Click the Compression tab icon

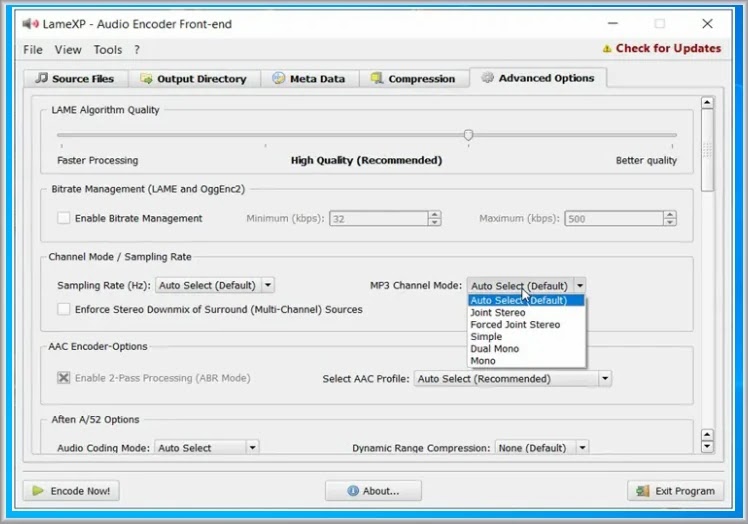pos(377,78)
